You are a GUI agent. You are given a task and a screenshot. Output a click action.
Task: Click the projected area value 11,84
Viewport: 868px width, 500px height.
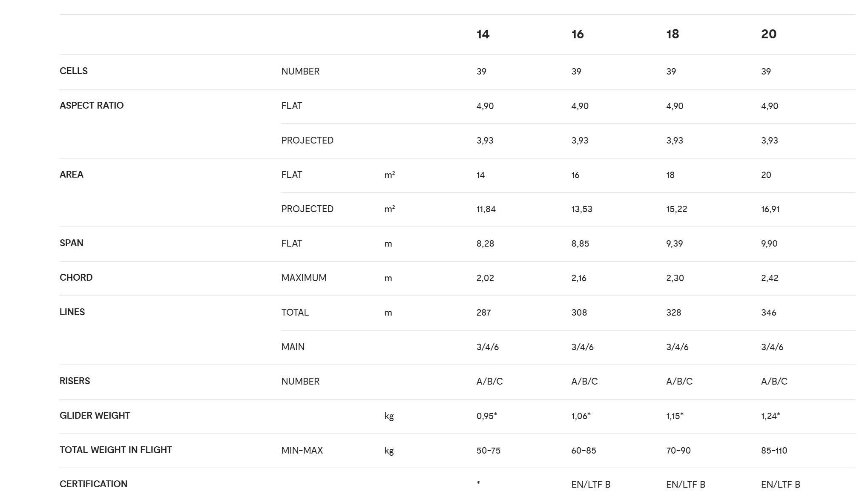[486, 209]
